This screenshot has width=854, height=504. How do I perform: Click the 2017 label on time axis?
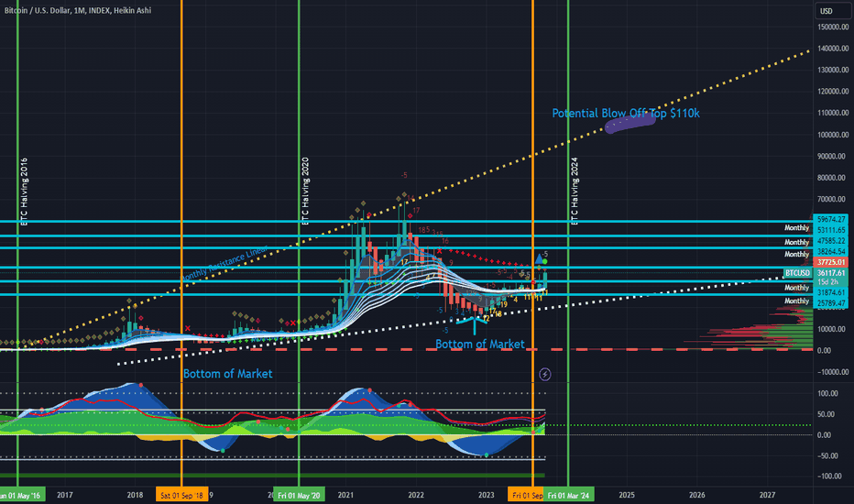(65, 495)
